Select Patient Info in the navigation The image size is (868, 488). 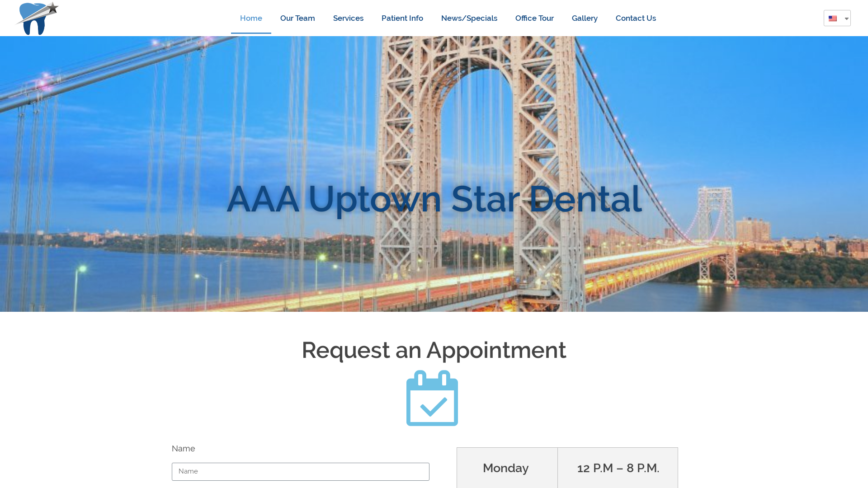[x=402, y=18]
